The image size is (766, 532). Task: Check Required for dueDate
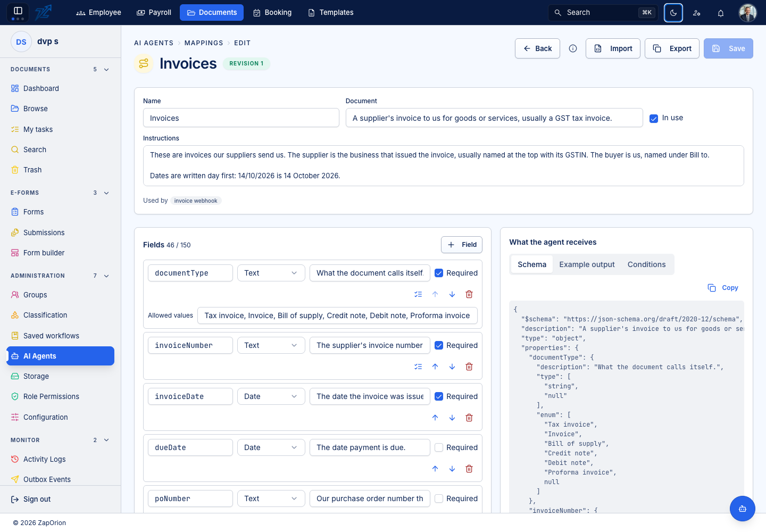click(x=439, y=447)
